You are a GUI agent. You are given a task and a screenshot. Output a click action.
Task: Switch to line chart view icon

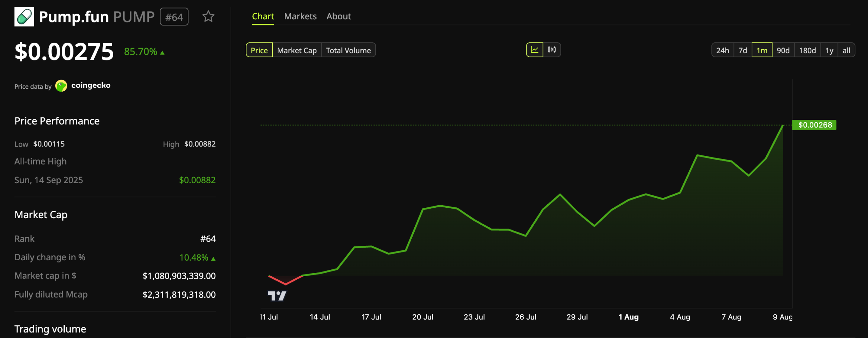click(535, 50)
